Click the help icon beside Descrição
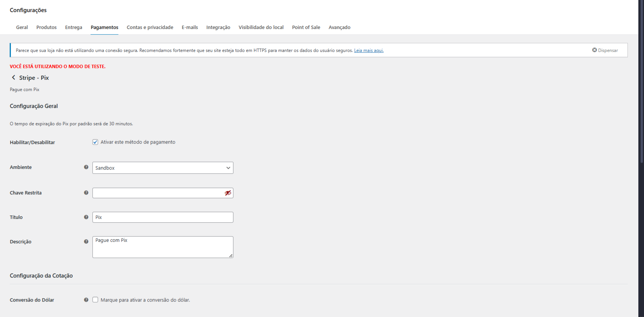The image size is (644, 317). (x=86, y=242)
